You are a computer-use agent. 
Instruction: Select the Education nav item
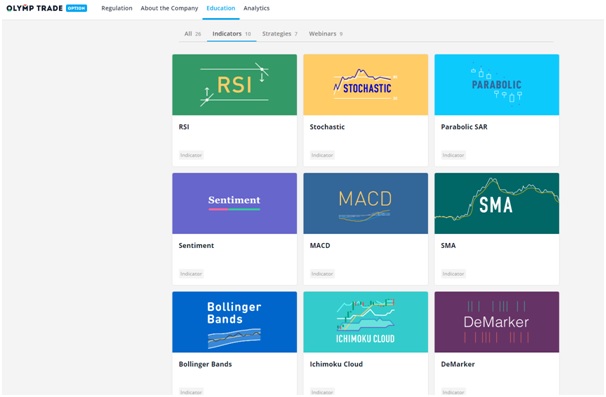click(x=221, y=8)
